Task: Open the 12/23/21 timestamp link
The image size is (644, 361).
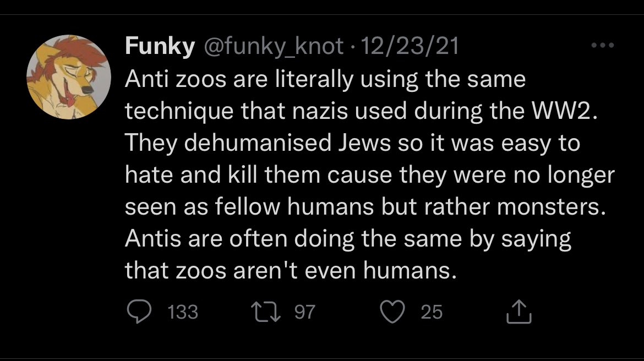Action: click(x=410, y=46)
